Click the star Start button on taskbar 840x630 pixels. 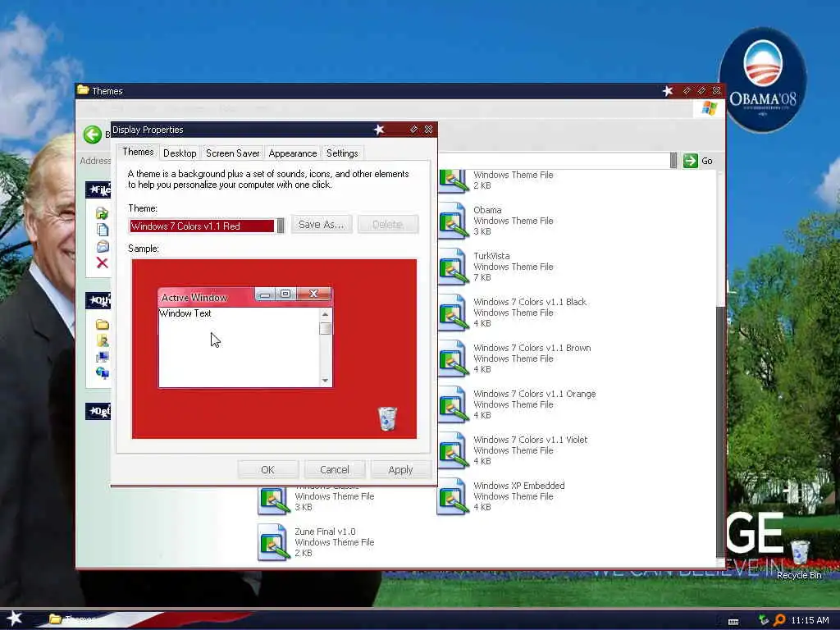[x=13, y=619]
